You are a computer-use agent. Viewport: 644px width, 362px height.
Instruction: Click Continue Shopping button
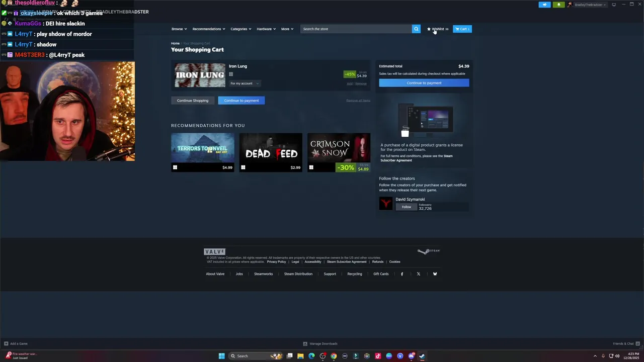click(x=193, y=101)
